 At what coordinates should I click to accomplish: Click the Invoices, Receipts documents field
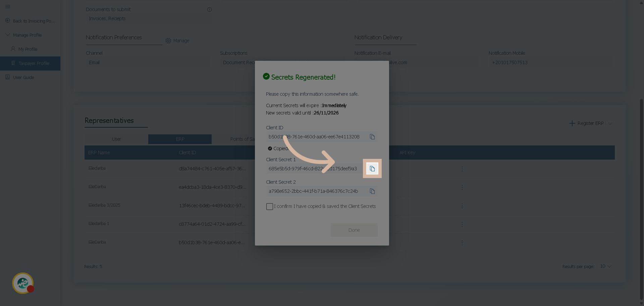tap(149, 18)
